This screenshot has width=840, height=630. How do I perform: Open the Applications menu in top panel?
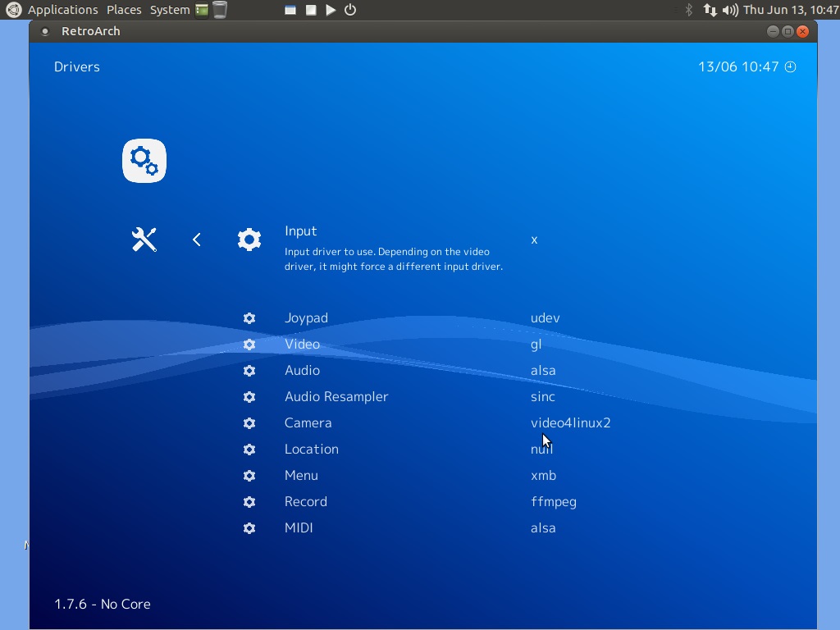(62, 10)
